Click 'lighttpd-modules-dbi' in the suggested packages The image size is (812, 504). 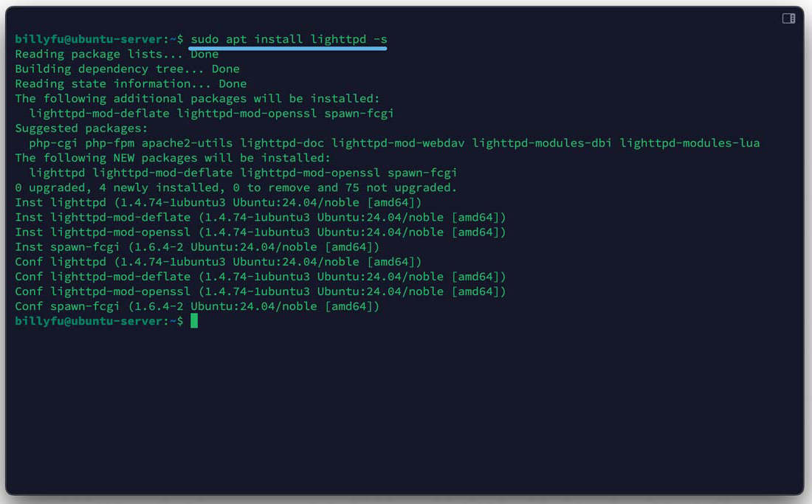[542, 143]
